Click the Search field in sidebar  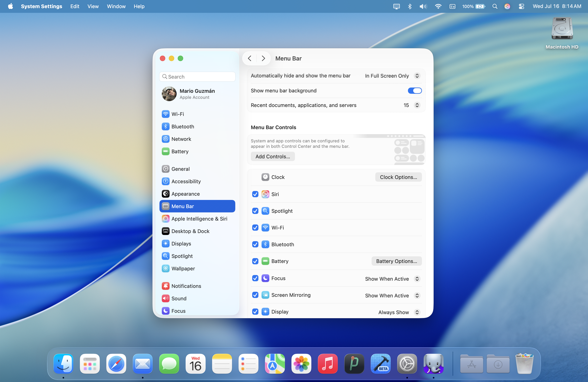197,77
